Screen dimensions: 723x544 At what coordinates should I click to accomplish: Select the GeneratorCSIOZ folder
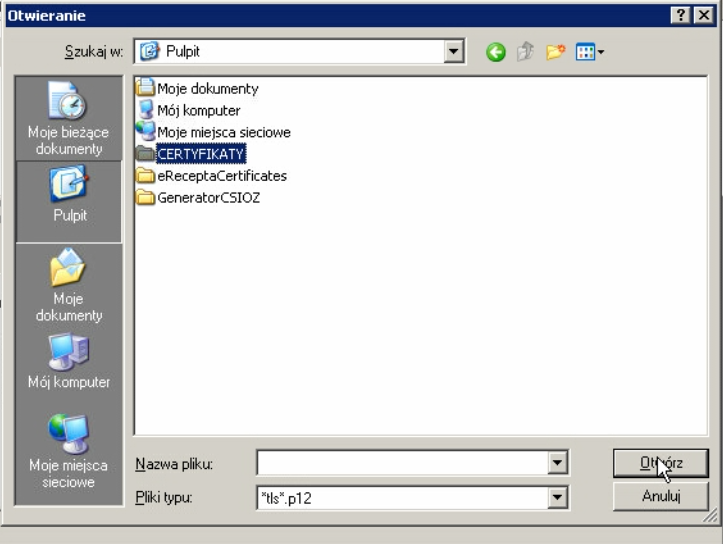click(207, 196)
